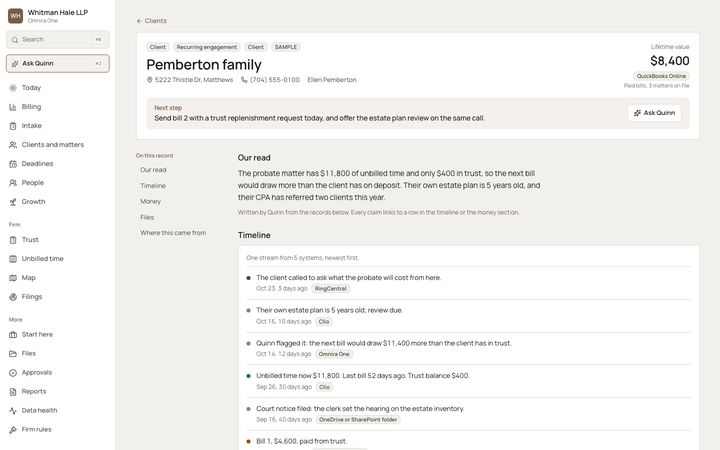
Task: Jump to Files in record navigation
Action: click(147, 217)
